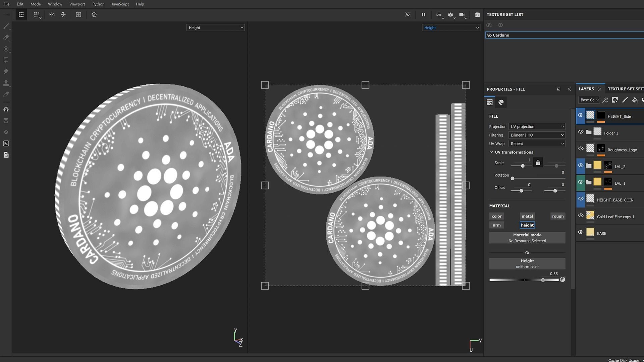This screenshot has width=644, height=362.
Task: Hide the BASE layer
Action: tap(581, 232)
